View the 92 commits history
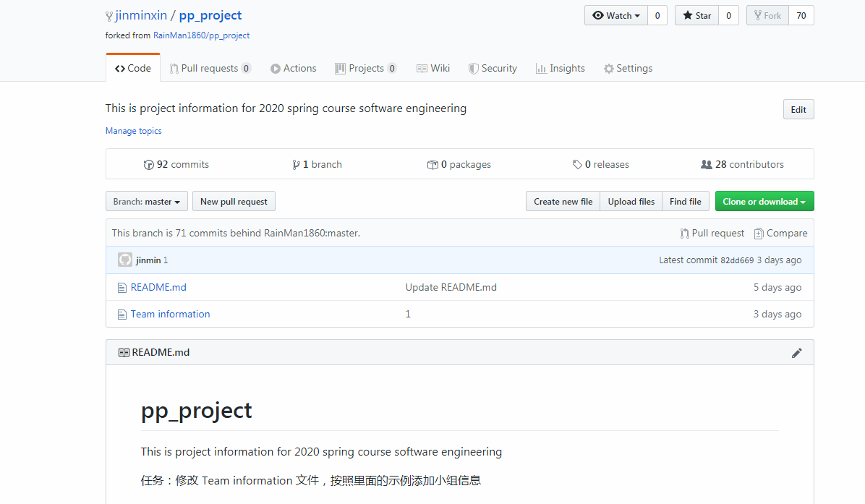The height and width of the screenshot is (504, 865). click(176, 165)
